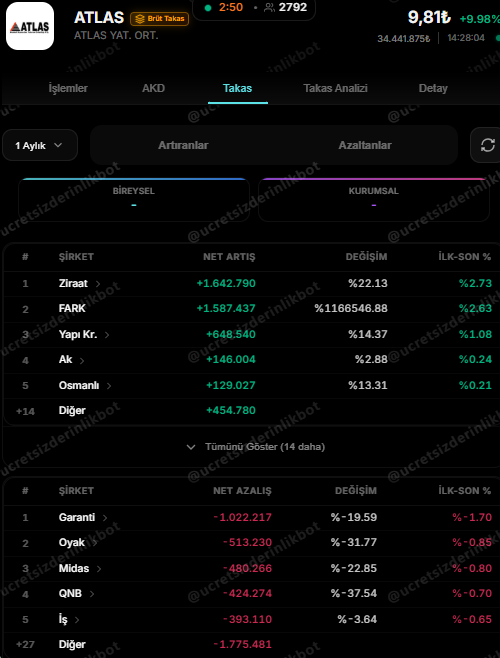500x658 pixels.
Task: Click Yapı Kr. value +648.540
Action: click(231, 334)
